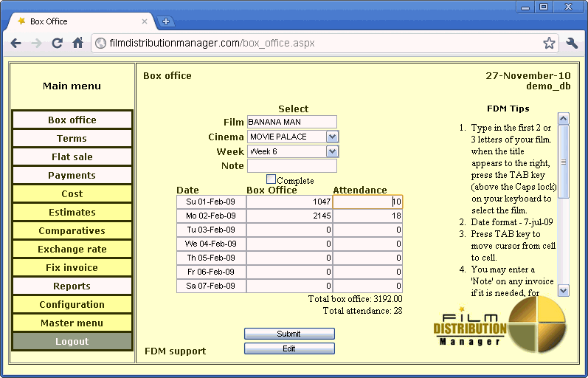Image resolution: width=588 pixels, height=378 pixels.
Task: Click the browser forward arrow
Action: click(36, 44)
